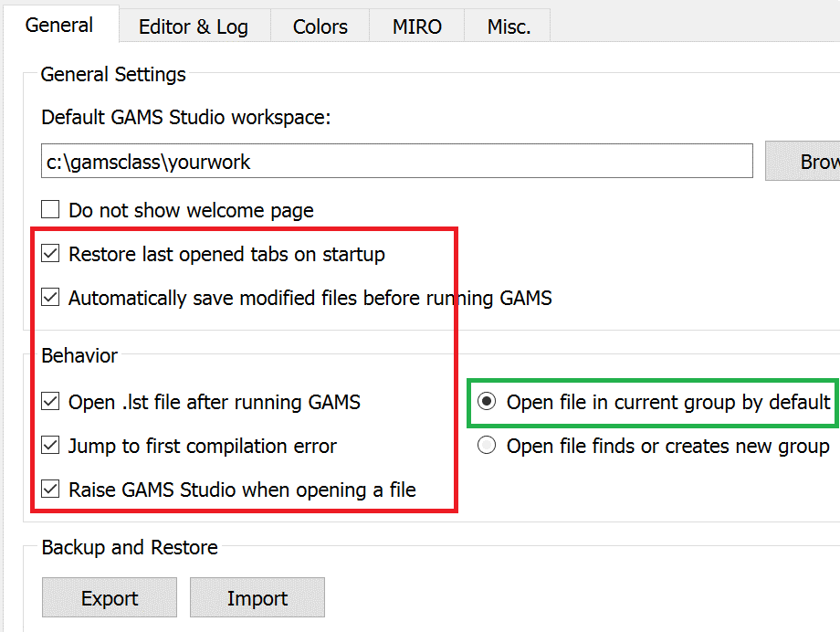Toggle Open .lst file after running GAMS
The image size is (840, 632).
coord(51,402)
